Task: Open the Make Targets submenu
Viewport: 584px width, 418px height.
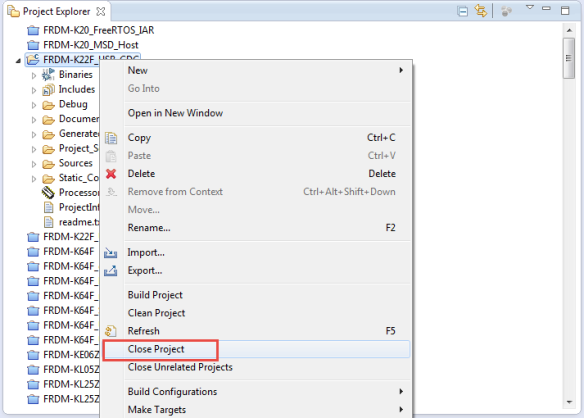Action: (266, 410)
